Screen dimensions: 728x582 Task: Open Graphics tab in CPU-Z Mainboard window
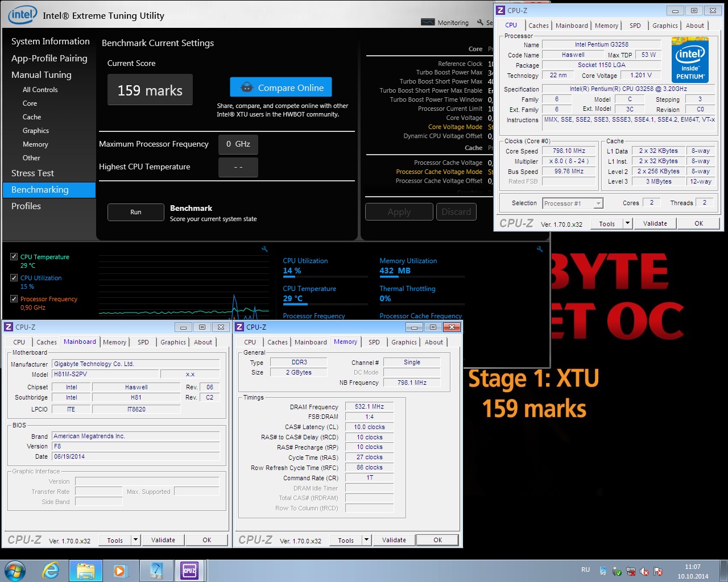pyautogui.click(x=173, y=342)
